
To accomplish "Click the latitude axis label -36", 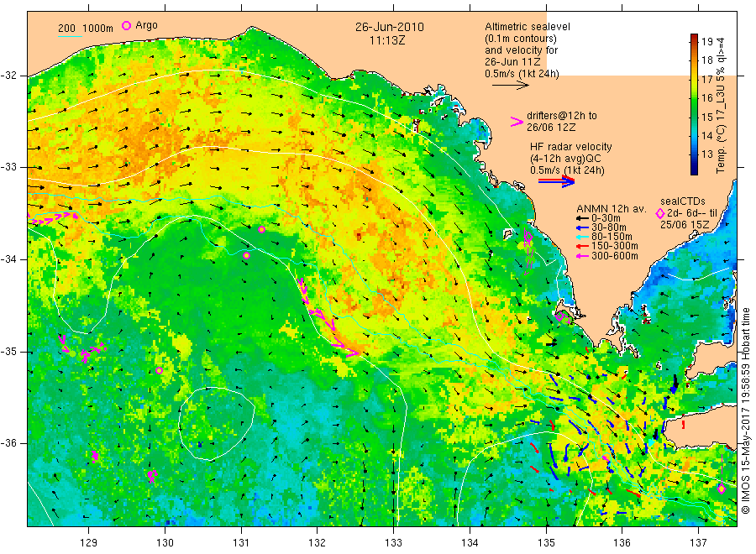I will pos(8,442).
